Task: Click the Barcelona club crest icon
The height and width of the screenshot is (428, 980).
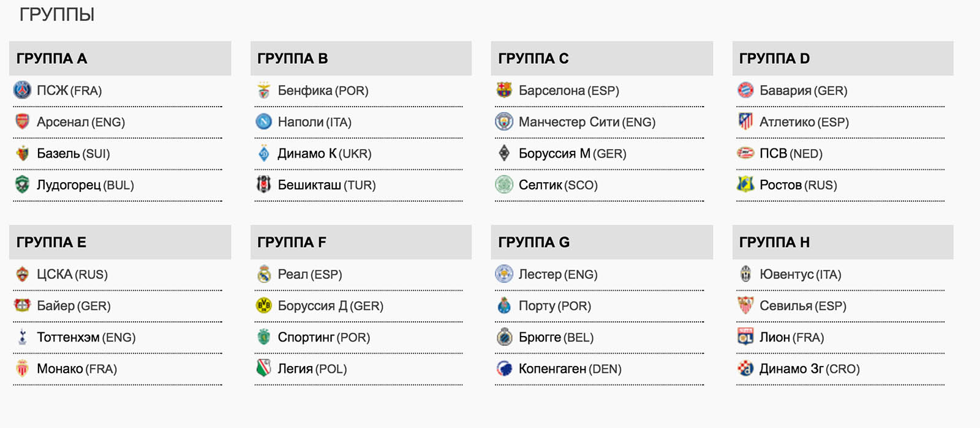Action: pyautogui.click(x=504, y=90)
